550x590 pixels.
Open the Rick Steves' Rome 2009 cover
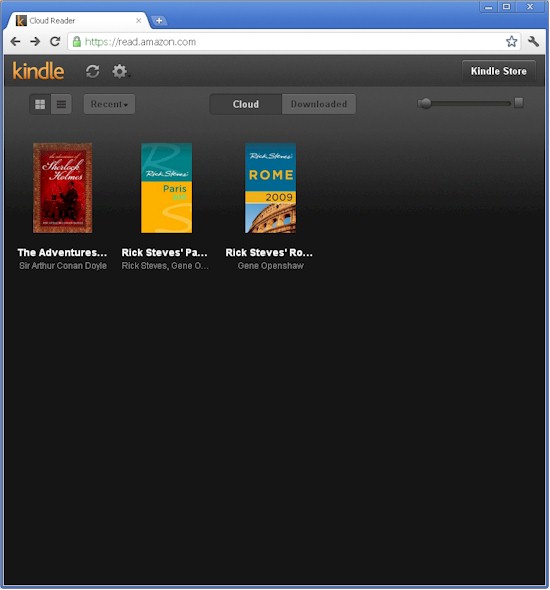[x=270, y=188]
